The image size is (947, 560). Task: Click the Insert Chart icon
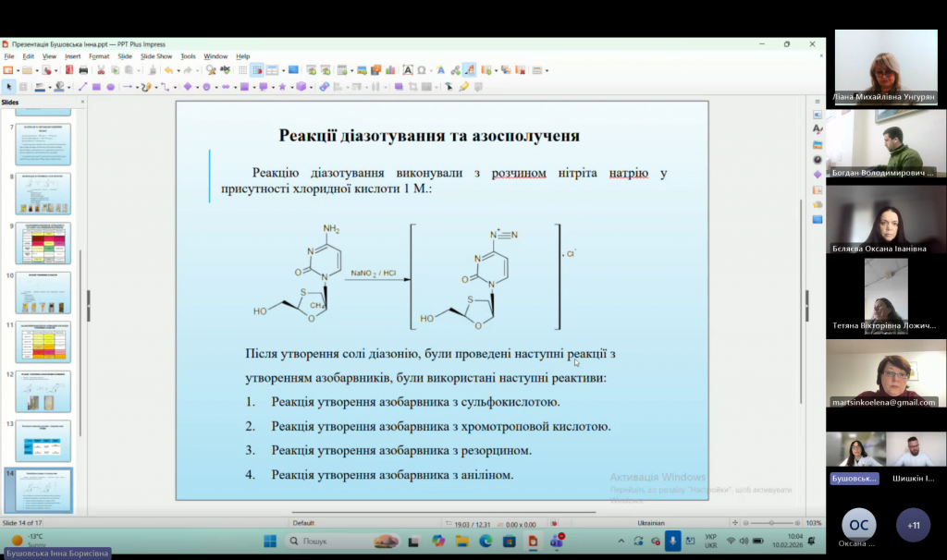point(391,70)
